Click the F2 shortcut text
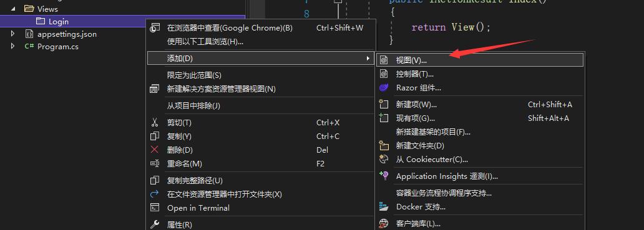The width and height of the screenshot is (644, 230). point(320,163)
